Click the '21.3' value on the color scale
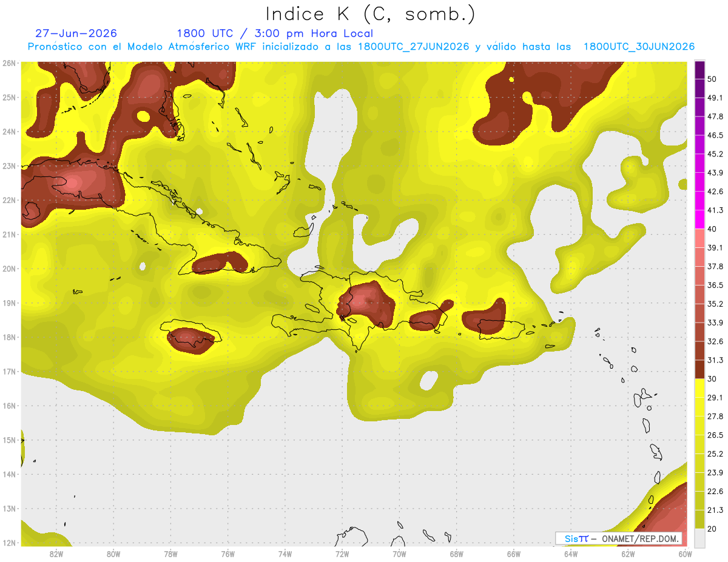Screen dimensions: 728x562 pos(715,510)
